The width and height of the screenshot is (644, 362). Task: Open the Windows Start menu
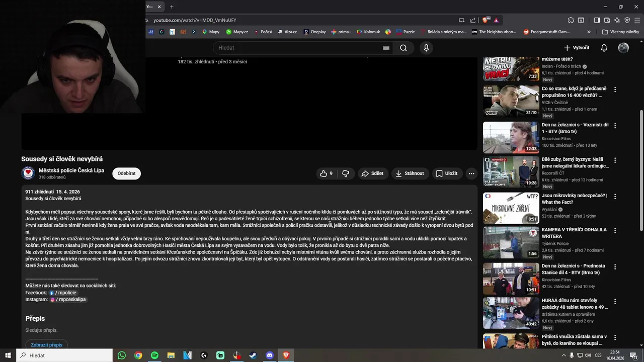[x=8, y=355]
